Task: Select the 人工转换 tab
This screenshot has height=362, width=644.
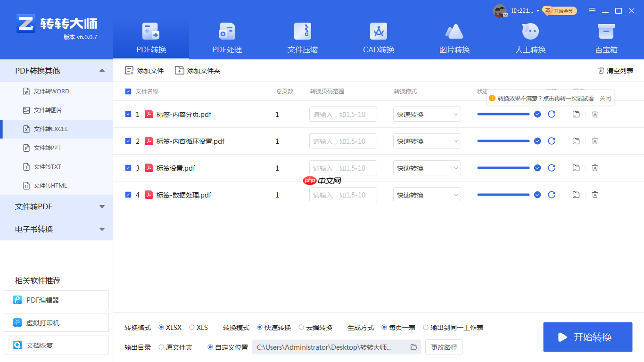Action: tap(530, 38)
